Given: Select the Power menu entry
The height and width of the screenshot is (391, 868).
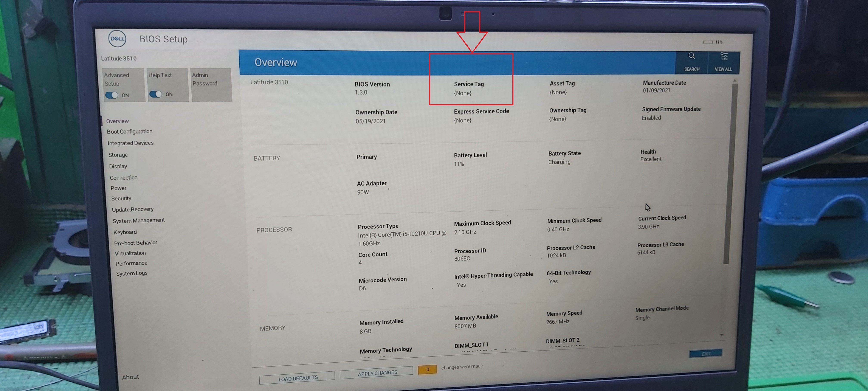Looking at the screenshot, I should [x=118, y=188].
